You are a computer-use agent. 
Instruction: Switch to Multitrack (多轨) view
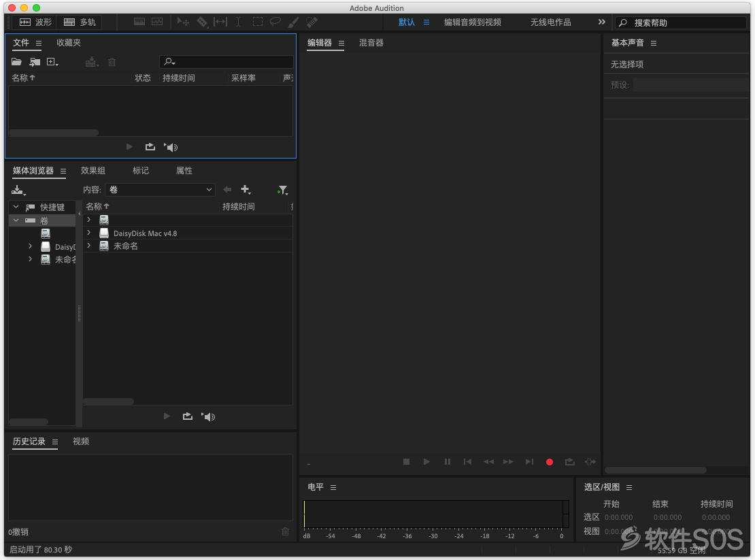[80, 22]
